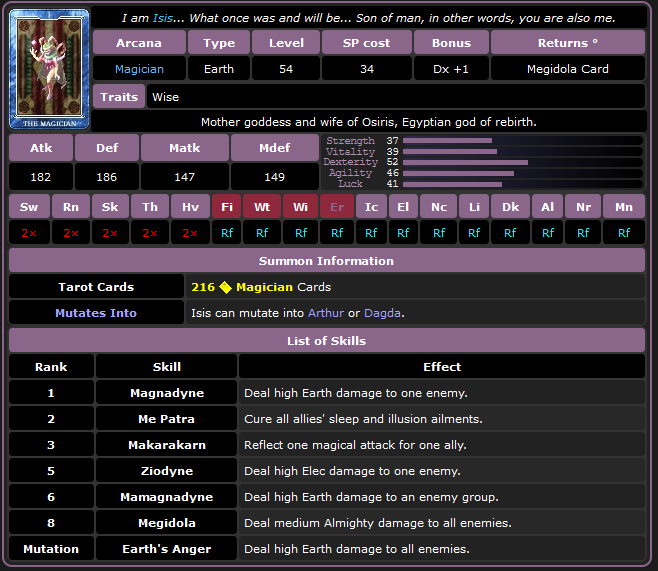
Task: Click the Sw affinity header
Action: 29,206
